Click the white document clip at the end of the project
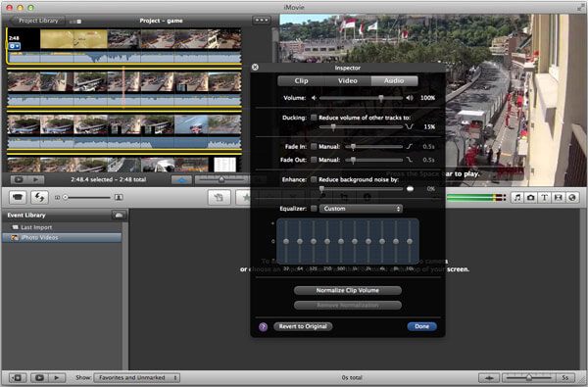This screenshot has height=387, width=588. [x=224, y=165]
